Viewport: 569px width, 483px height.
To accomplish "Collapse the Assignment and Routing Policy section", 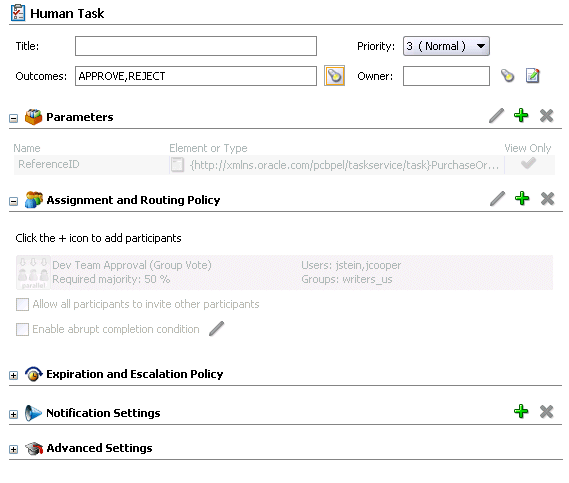I will coord(13,201).
